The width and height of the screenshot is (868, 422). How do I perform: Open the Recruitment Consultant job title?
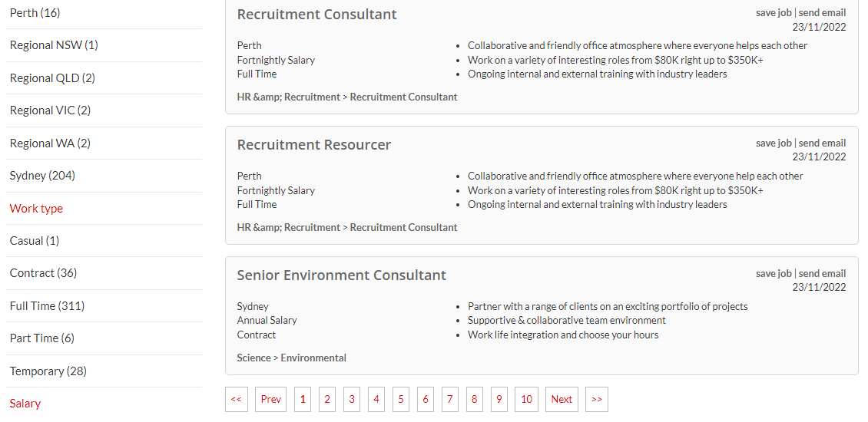click(x=316, y=15)
